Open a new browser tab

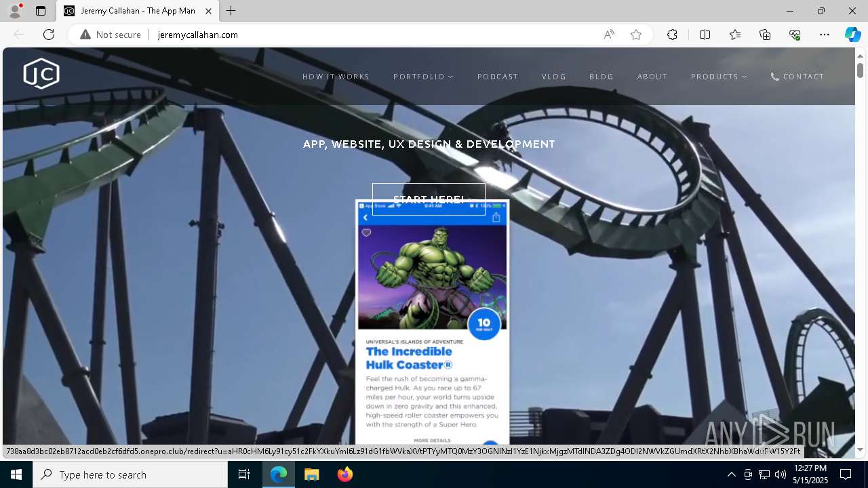tap(231, 11)
